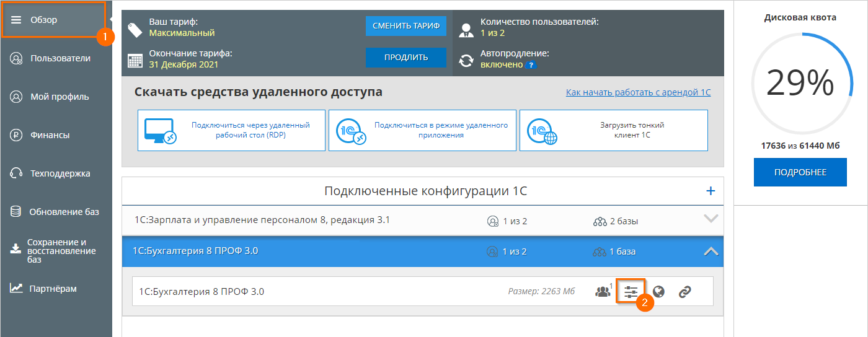Screen dimensions: 868x337
Task: Click 1 из 2 users in Бухгалтерия header
Action: [x=515, y=252]
